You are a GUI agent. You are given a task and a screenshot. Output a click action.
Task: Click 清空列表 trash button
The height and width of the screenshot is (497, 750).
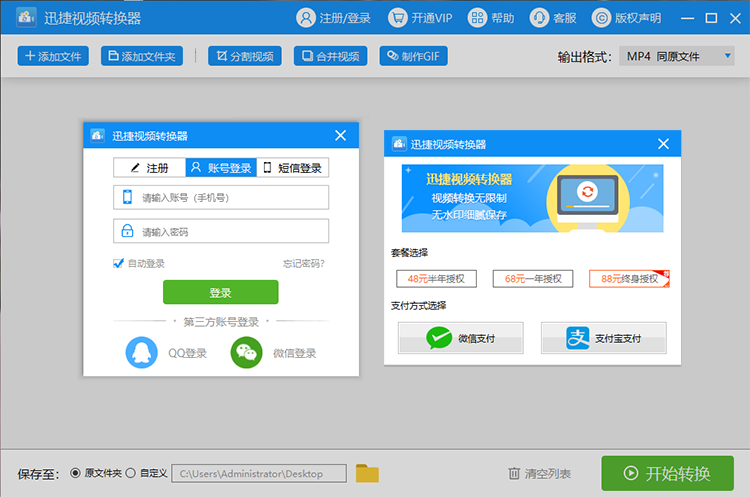coord(540,474)
